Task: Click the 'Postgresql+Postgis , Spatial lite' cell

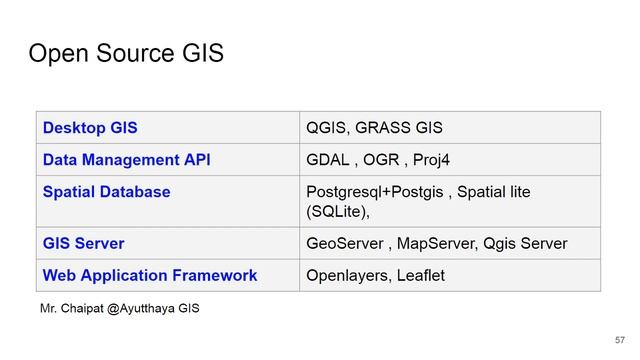Action: click(x=450, y=202)
